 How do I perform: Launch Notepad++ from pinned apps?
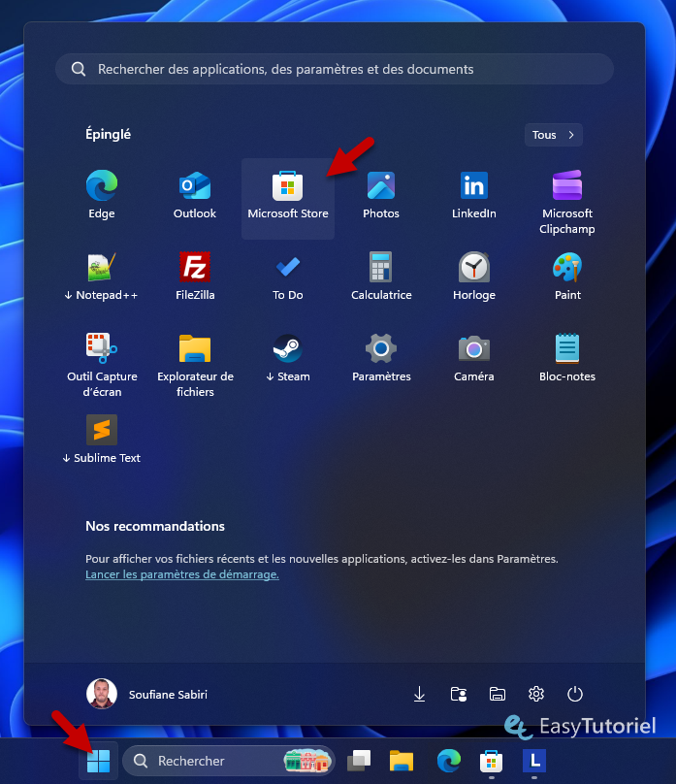pyautogui.click(x=102, y=278)
